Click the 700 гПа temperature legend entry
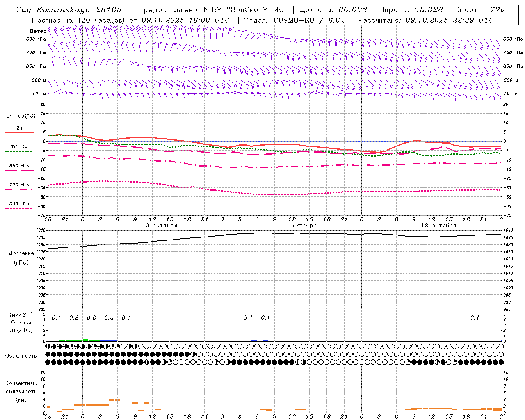The height and width of the screenshot is (420, 525). click(x=19, y=185)
